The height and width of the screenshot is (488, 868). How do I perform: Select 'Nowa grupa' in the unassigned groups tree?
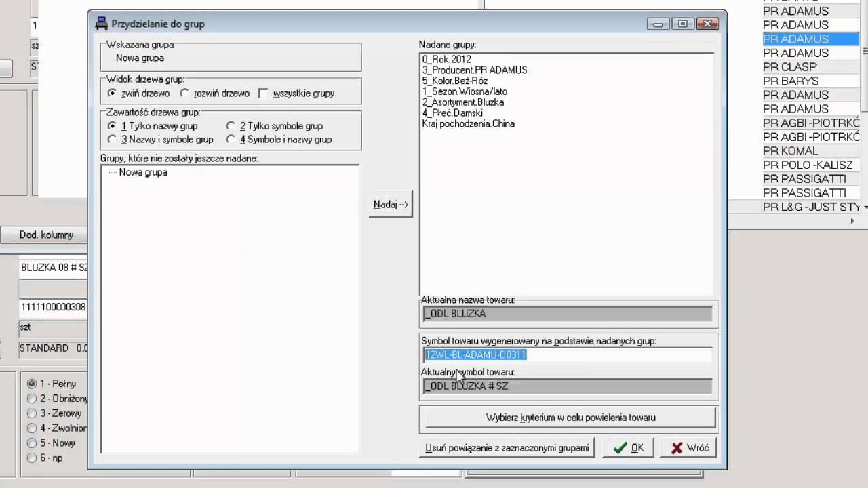pos(143,172)
